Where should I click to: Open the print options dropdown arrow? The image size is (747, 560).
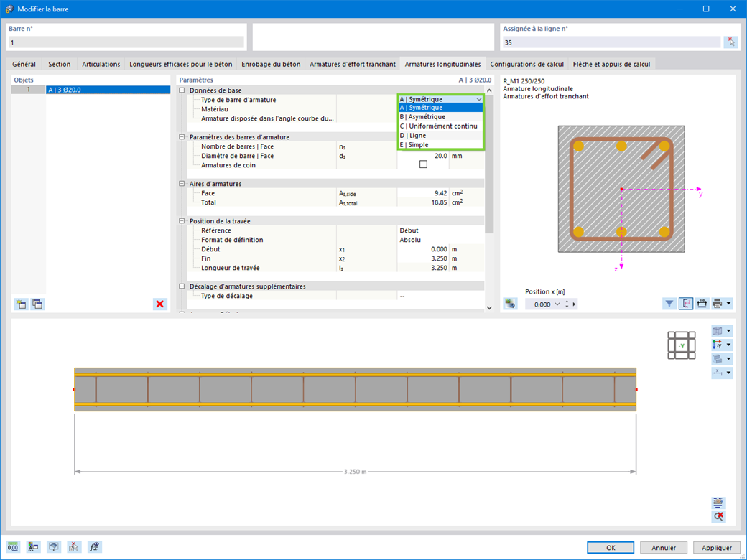coord(728,303)
